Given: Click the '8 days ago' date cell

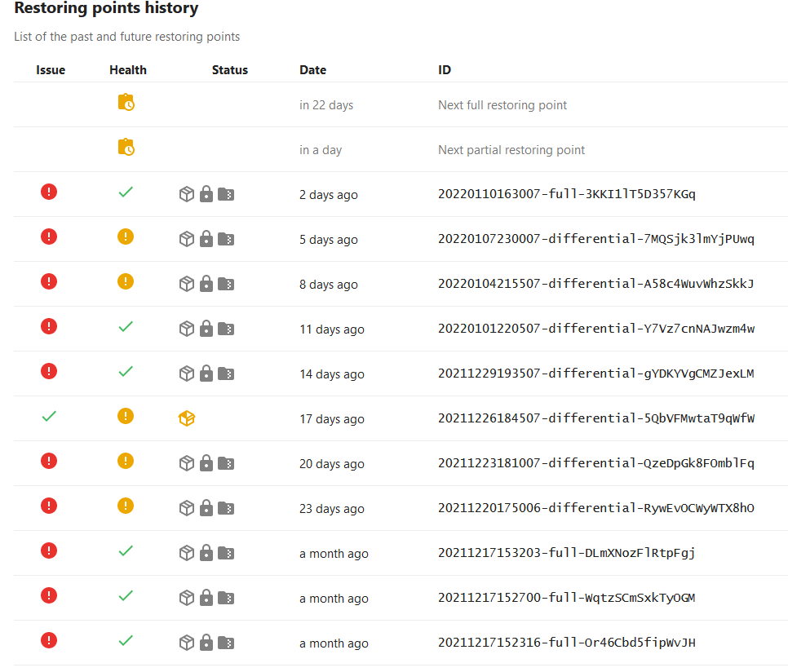Looking at the screenshot, I should coord(329,285).
